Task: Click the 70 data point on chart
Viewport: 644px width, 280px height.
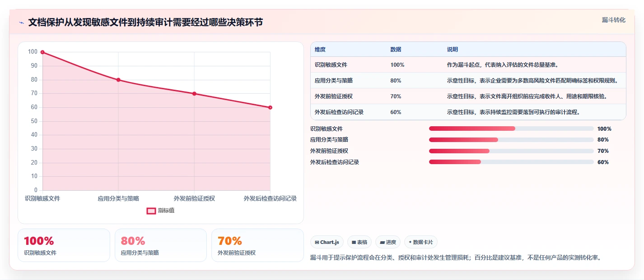Action: coord(194,94)
